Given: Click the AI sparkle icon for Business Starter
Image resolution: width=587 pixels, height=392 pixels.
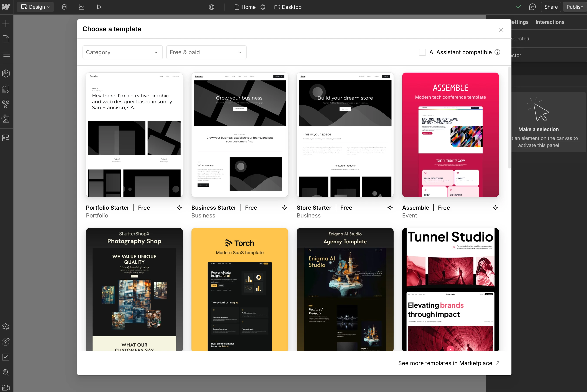Looking at the screenshot, I should (285, 208).
